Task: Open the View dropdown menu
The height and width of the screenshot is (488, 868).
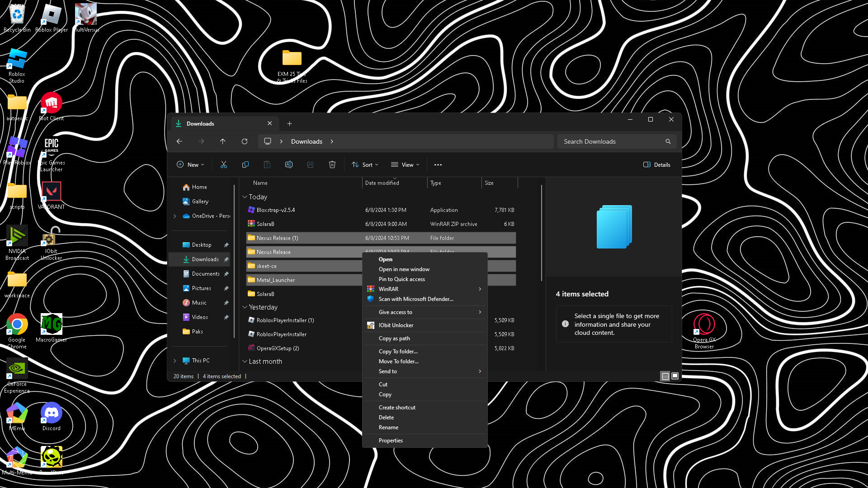Action: [406, 165]
